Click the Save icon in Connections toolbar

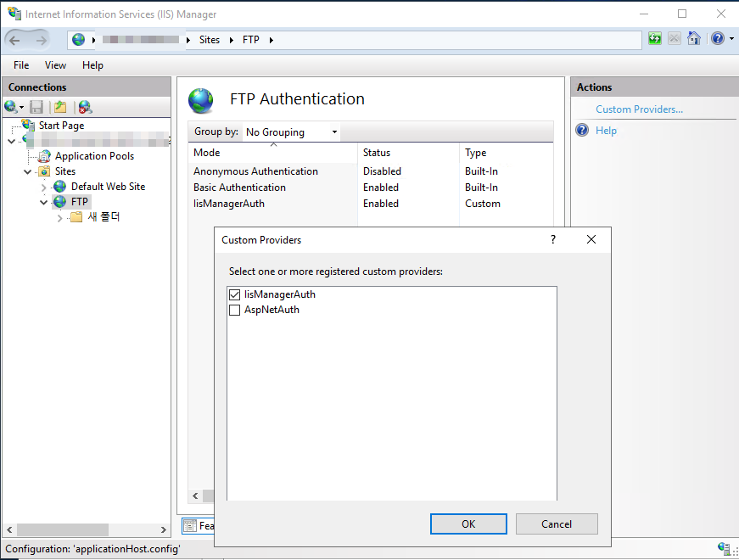click(36, 107)
